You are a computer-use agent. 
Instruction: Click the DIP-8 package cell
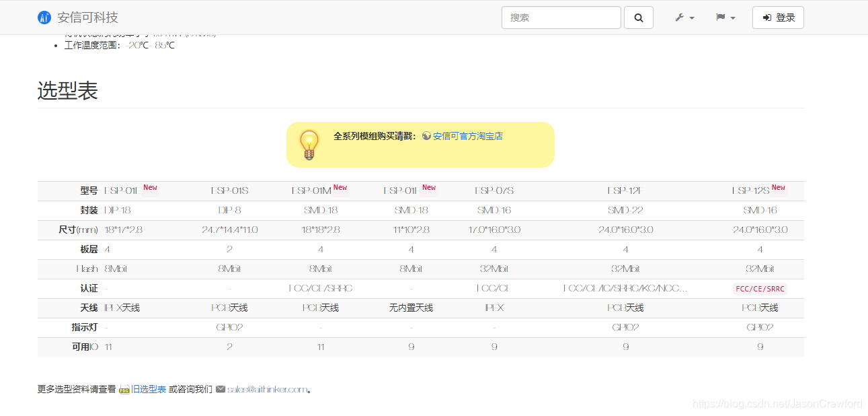(x=229, y=211)
